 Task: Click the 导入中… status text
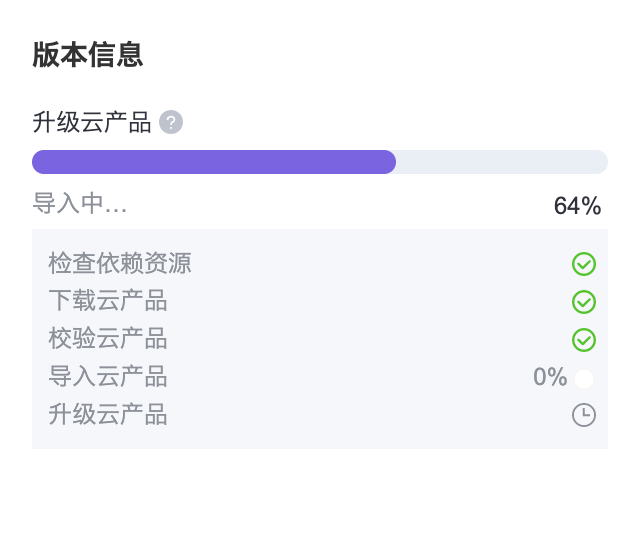[80, 204]
